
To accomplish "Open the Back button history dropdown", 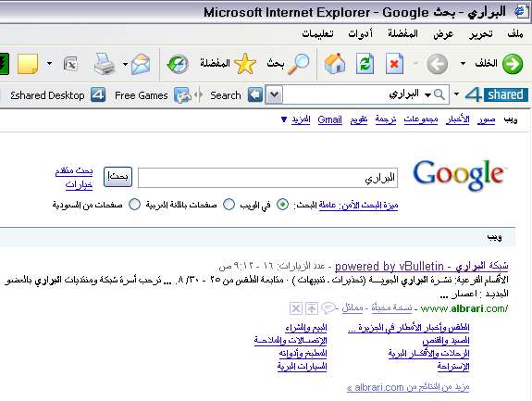I will tap(463, 64).
